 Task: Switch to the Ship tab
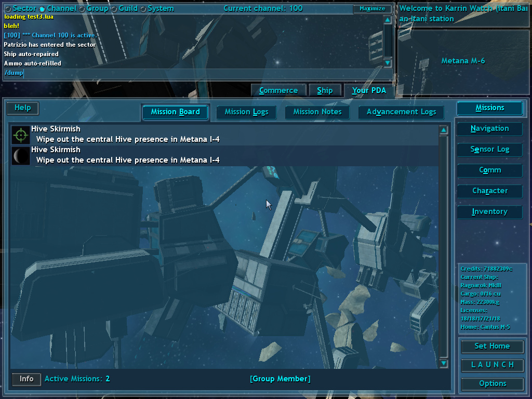click(325, 90)
